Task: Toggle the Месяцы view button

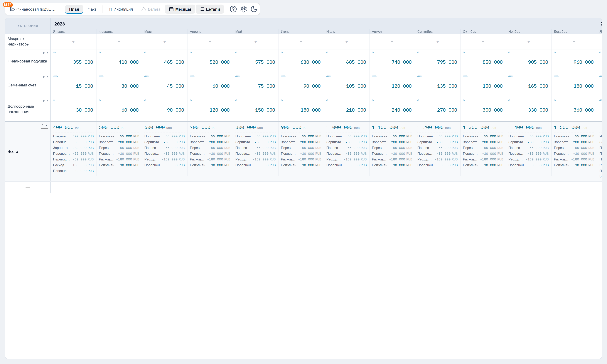Action: [180, 9]
